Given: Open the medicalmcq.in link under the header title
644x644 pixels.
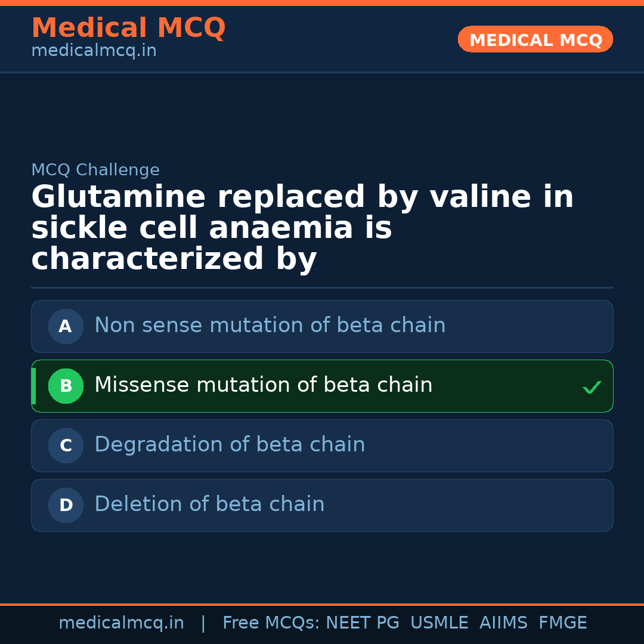Looking at the screenshot, I should (x=94, y=51).
